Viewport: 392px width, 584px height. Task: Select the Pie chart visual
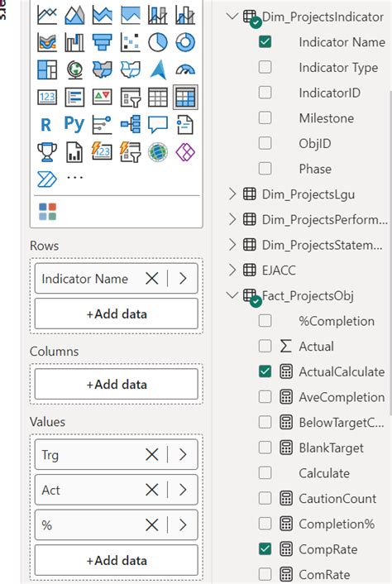tap(158, 42)
